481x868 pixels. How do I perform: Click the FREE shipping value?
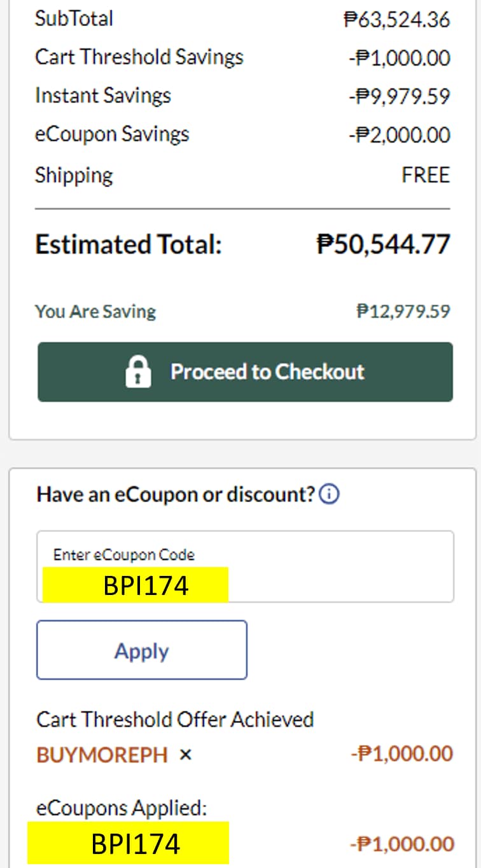[x=425, y=175]
